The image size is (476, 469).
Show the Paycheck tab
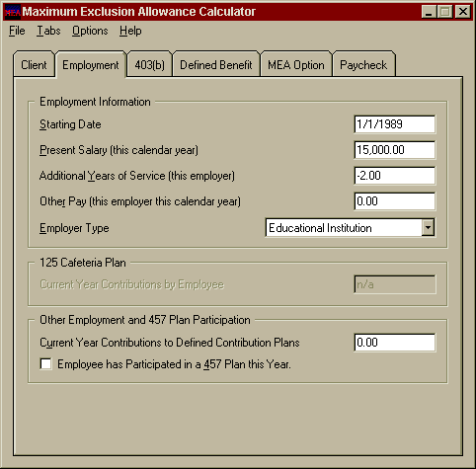click(363, 64)
